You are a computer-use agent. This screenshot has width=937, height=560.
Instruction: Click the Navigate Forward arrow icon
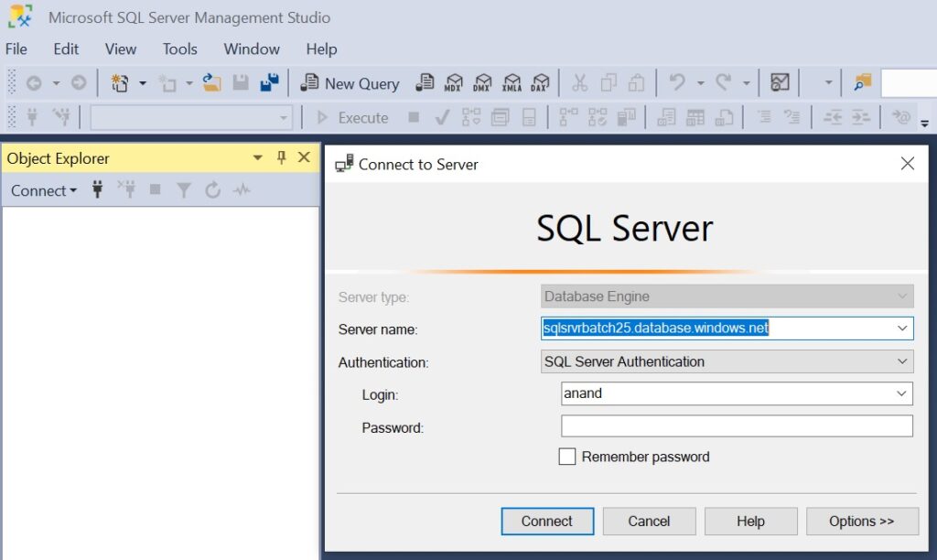(79, 83)
